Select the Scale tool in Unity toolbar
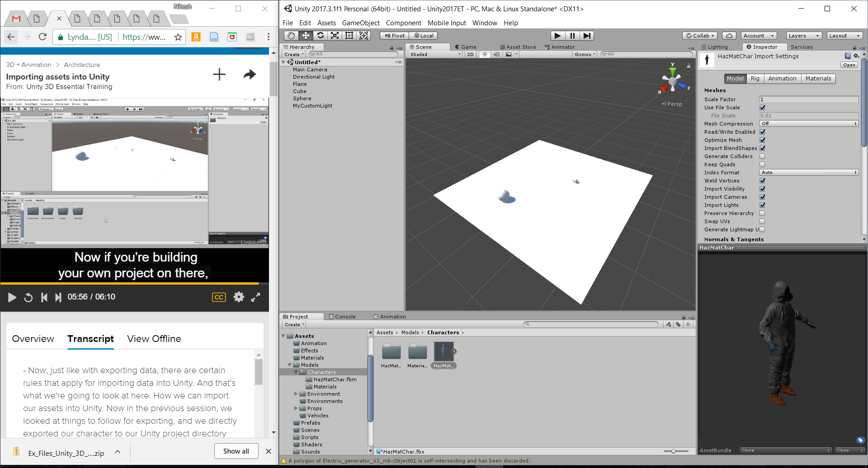The image size is (868, 468). (335, 36)
